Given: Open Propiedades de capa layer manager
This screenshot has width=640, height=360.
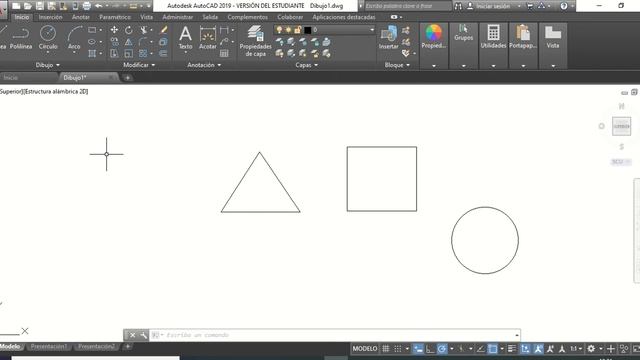Looking at the screenshot, I should 256,41.
